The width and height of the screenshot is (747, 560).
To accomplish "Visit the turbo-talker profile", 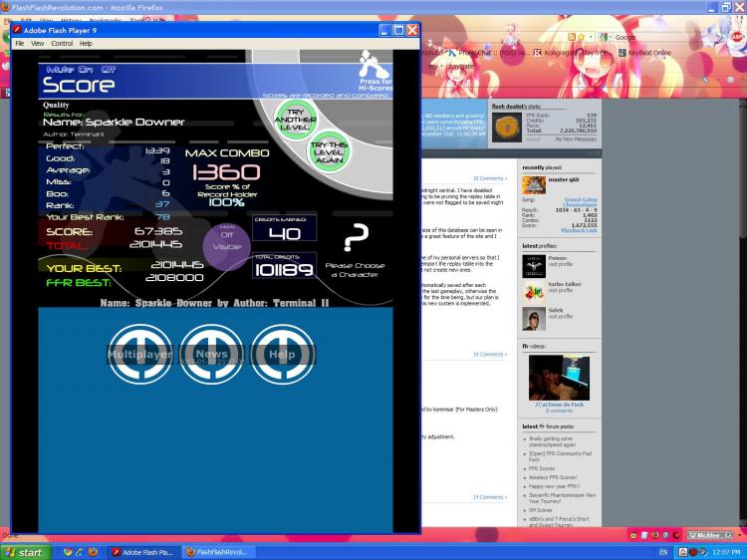I will [560, 290].
